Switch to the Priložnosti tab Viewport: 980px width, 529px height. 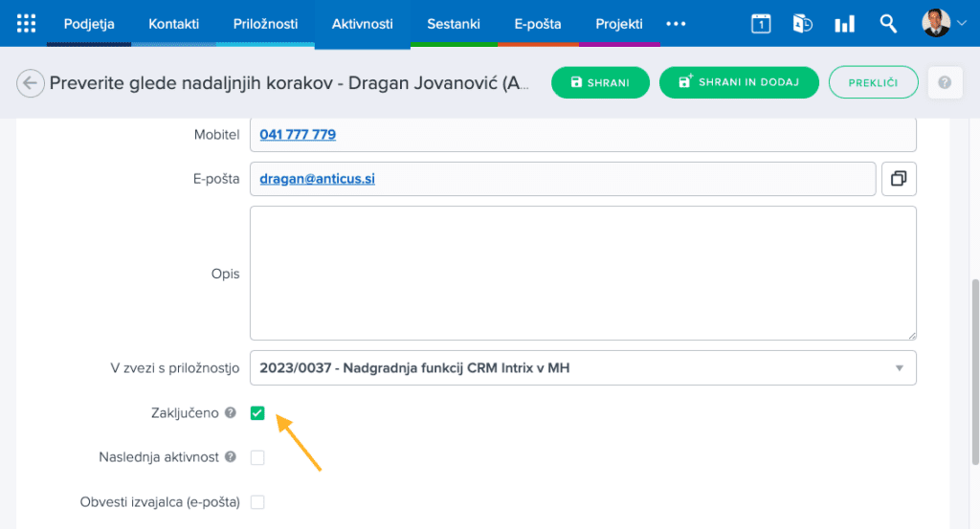pyautogui.click(x=265, y=24)
